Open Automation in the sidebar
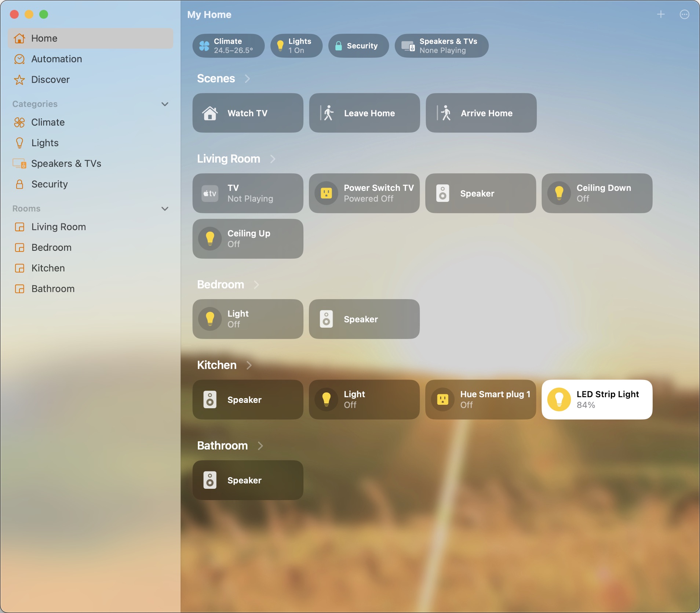700x613 pixels. point(56,59)
